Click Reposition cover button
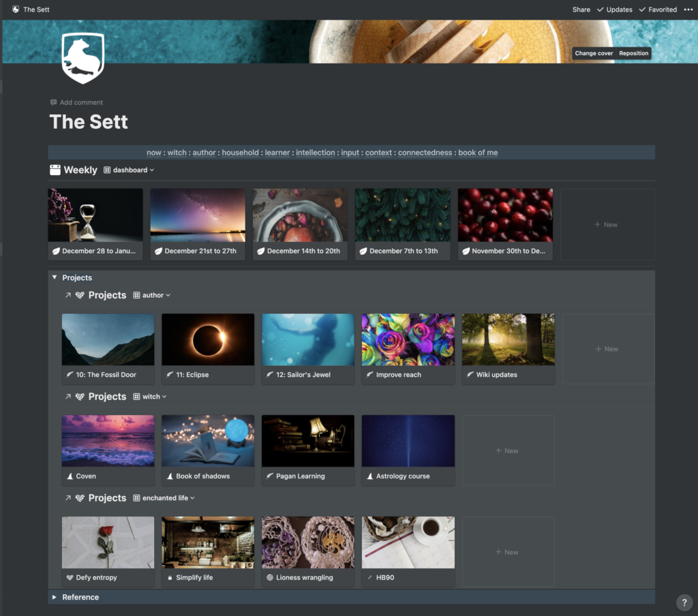 [x=633, y=53]
